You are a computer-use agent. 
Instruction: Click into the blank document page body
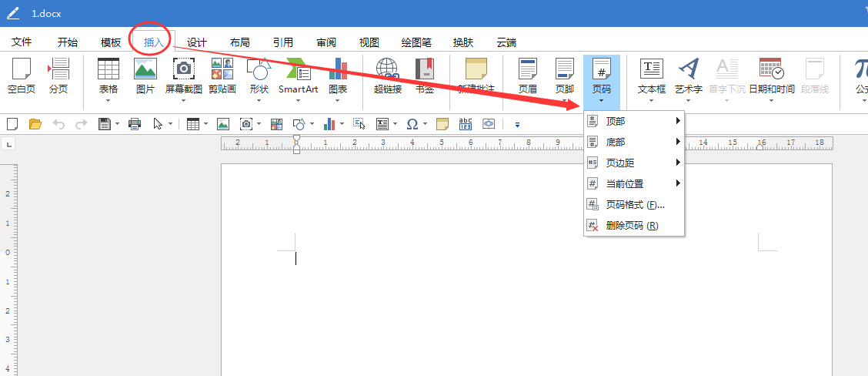pos(526,311)
